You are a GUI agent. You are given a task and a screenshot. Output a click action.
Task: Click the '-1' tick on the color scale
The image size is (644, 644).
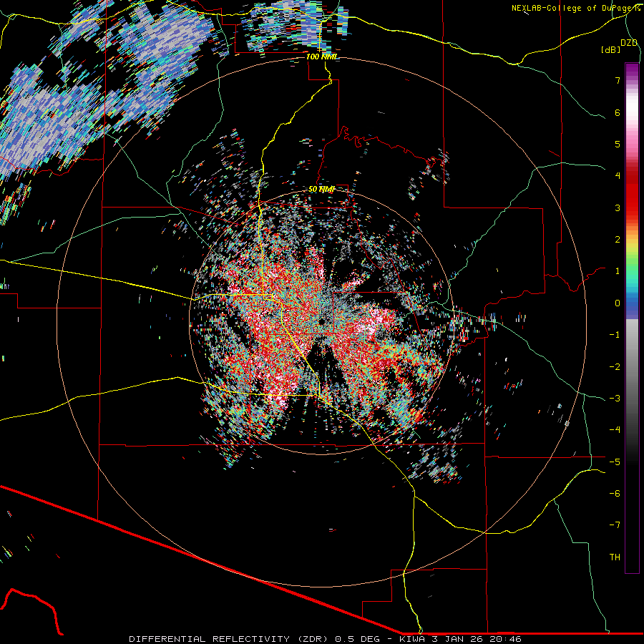click(x=615, y=335)
